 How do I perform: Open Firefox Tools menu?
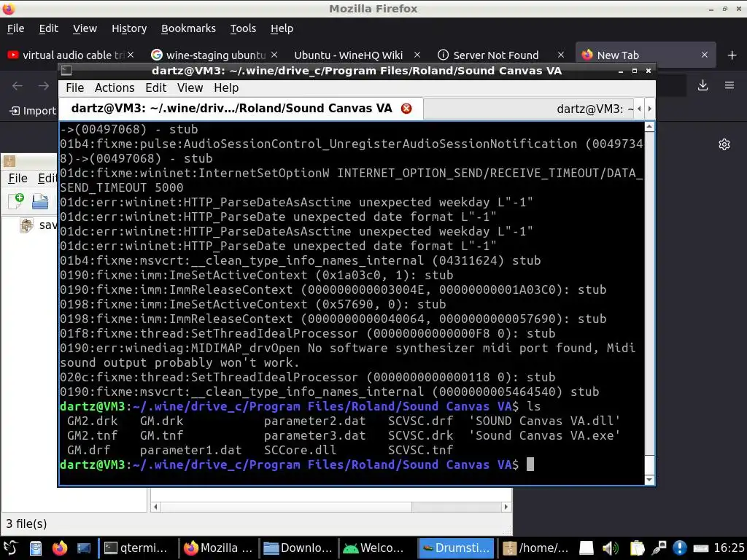click(243, 28)
